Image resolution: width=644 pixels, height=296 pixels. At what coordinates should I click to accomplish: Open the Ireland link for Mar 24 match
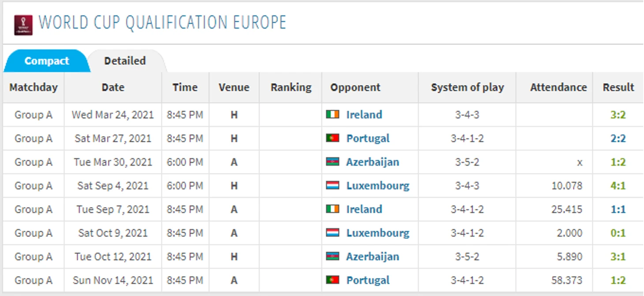point(364,115)
